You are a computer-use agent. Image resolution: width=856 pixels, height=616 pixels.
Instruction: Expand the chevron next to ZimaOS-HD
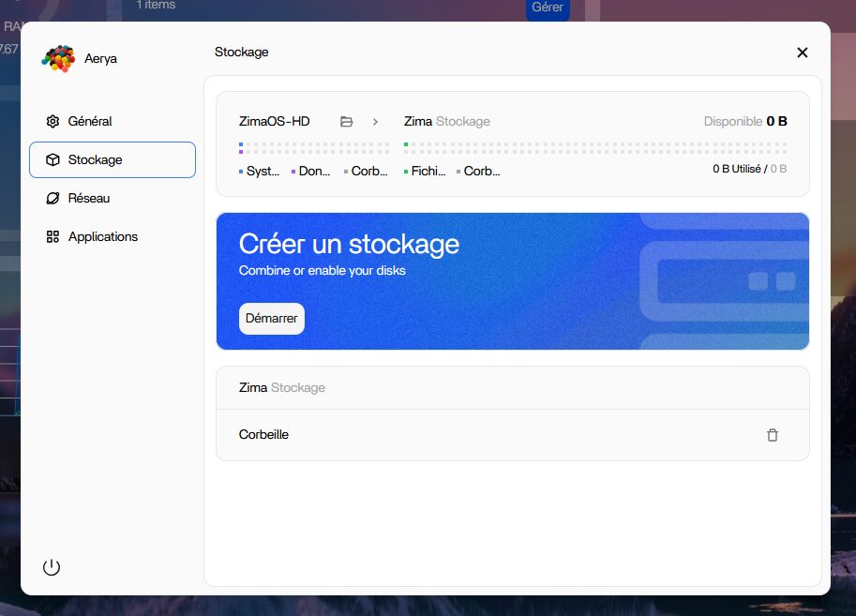tap(375, 122)
